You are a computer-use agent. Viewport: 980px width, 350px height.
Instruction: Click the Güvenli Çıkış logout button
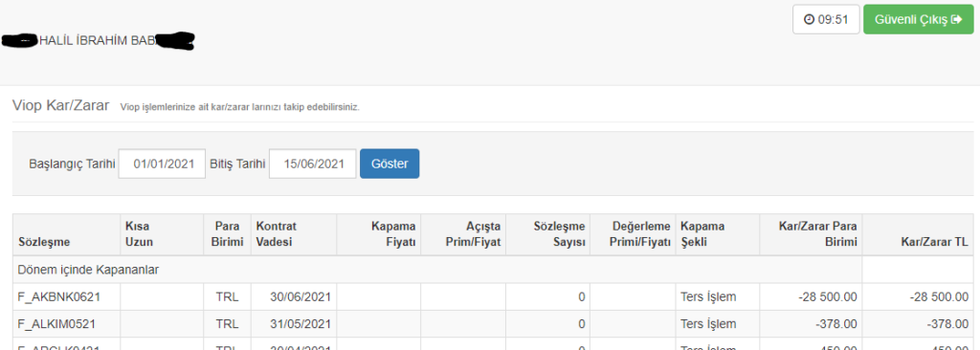tap(918, 19)
